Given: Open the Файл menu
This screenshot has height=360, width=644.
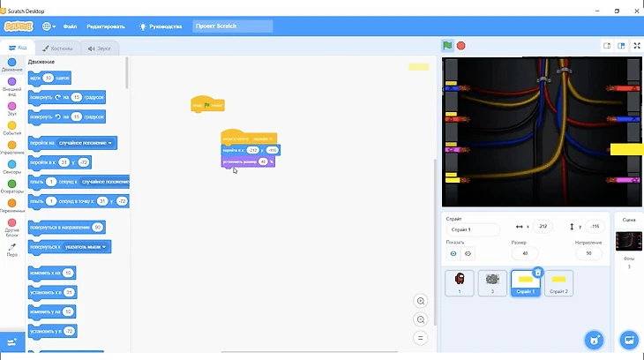Looking at the screenshot, I should tap(70, 26).
